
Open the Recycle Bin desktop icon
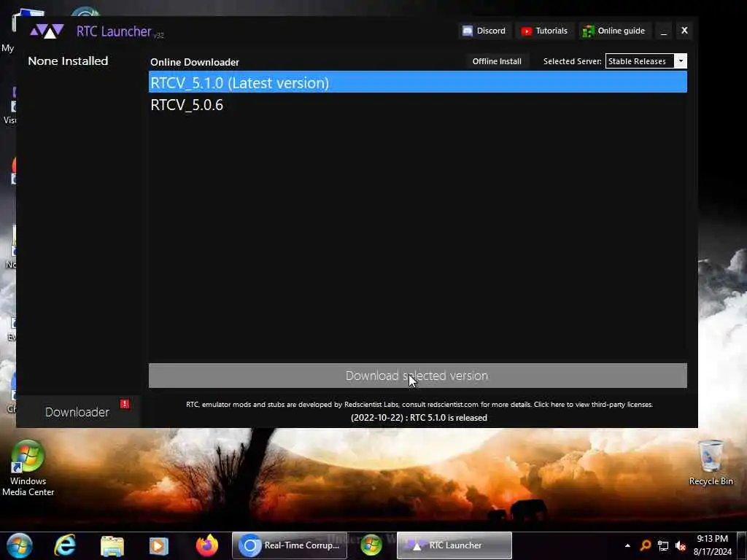711,463
